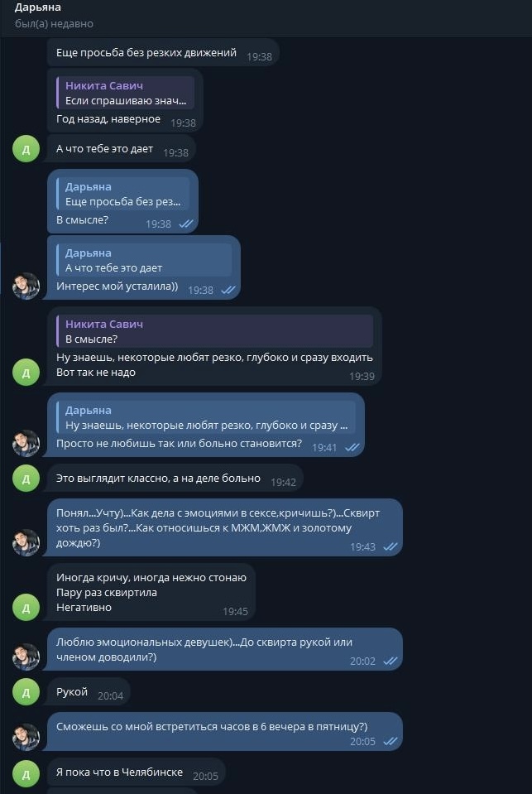Click the read check marks on the 20:05 message
This screenshot has height=794, width=532.
pos(391,741)
